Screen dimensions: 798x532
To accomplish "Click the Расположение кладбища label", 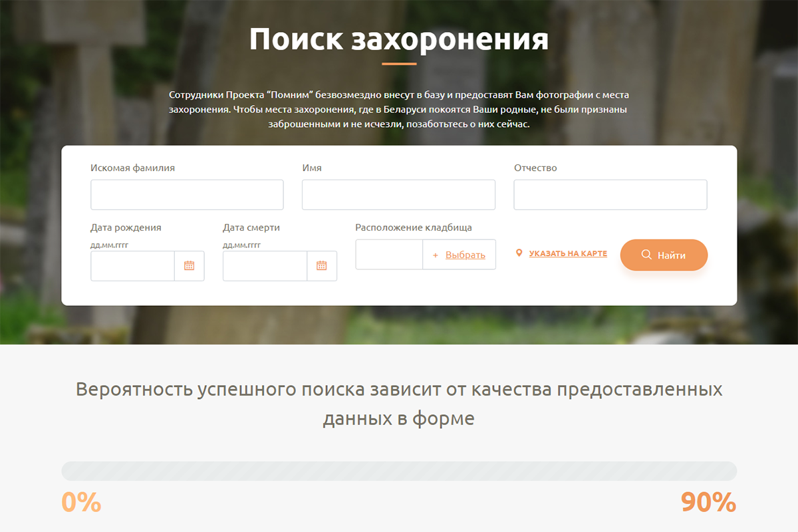I will [414, 227].
